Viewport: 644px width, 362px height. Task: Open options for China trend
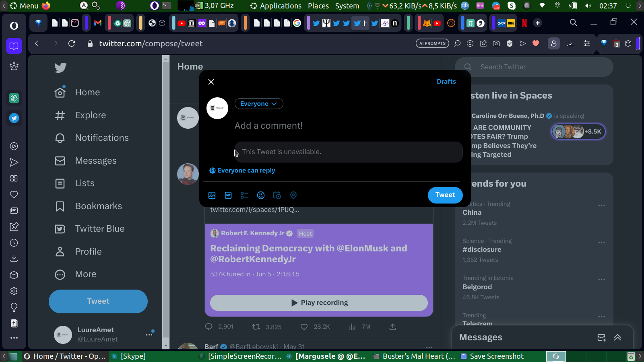(601, 206)
